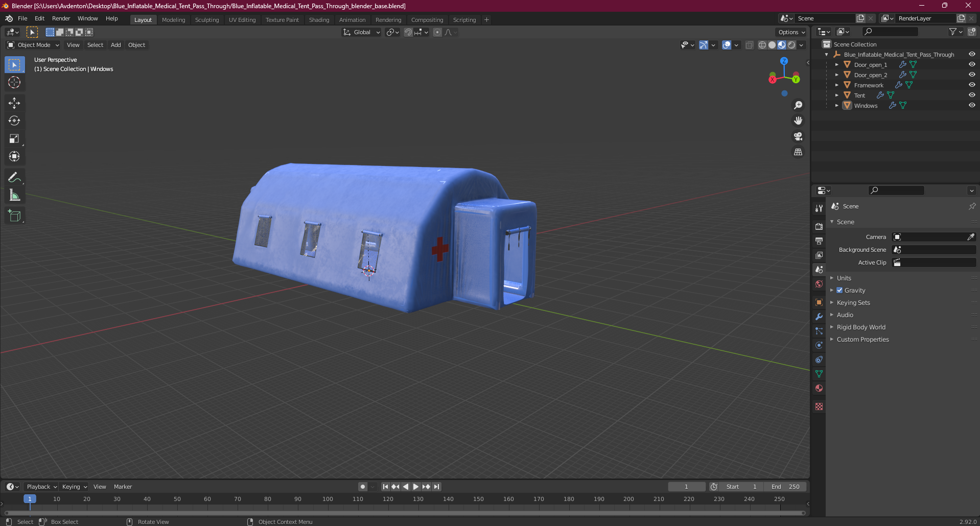Expand the Rigid Body World panel

861,327
